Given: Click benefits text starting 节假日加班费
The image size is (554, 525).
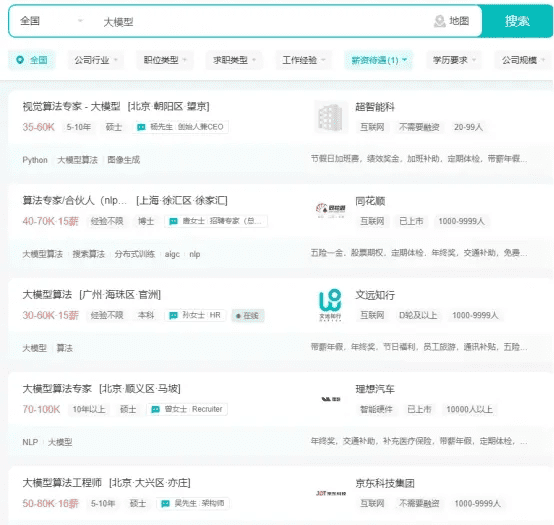Looking at the screenshot, I should [x=419, y=159].
